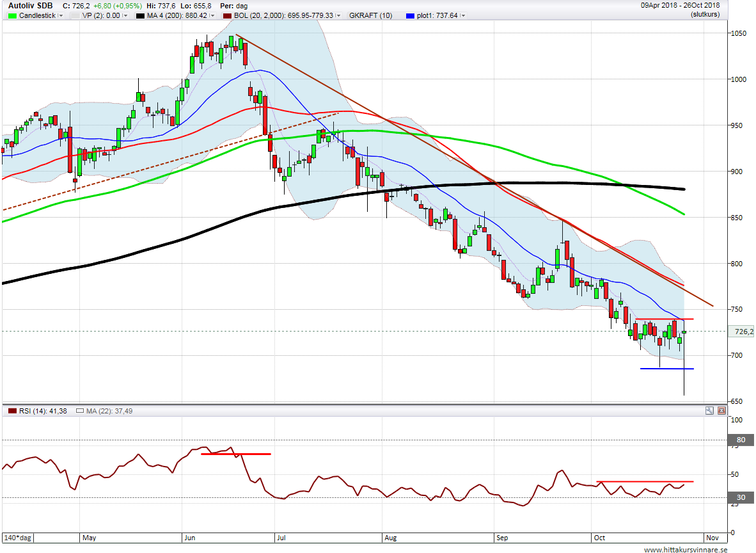Click the MA (22): 37,49 label
756x553 pixels.
109,411
